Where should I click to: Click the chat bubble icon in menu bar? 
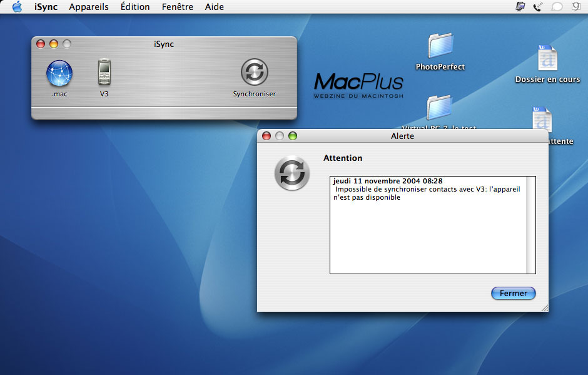pos(557,6)
